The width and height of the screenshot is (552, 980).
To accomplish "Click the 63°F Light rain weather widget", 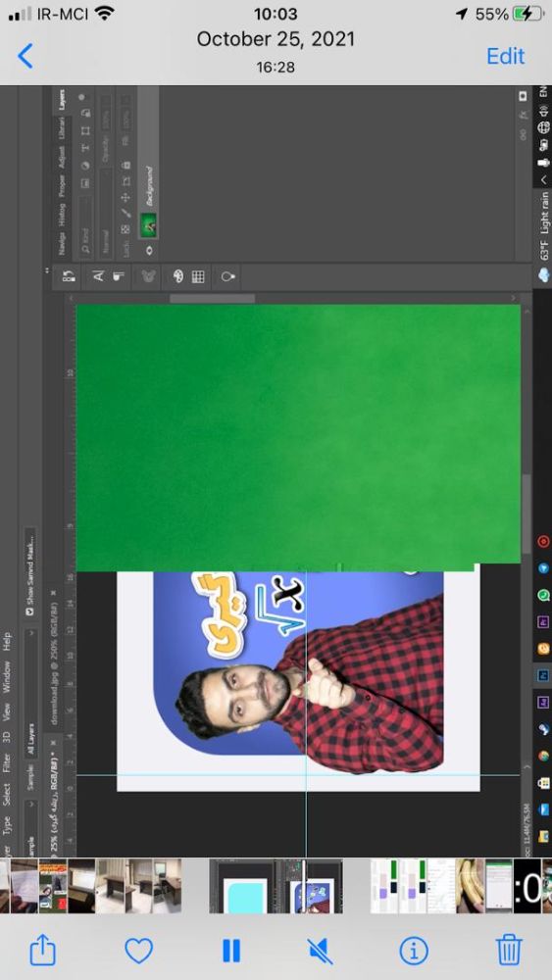I will point(543,237).
